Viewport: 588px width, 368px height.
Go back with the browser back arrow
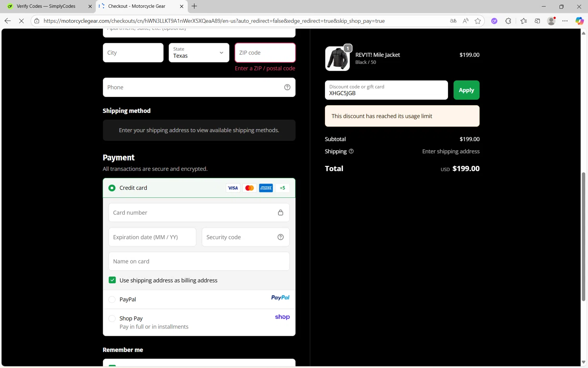[x=7, y=21]
